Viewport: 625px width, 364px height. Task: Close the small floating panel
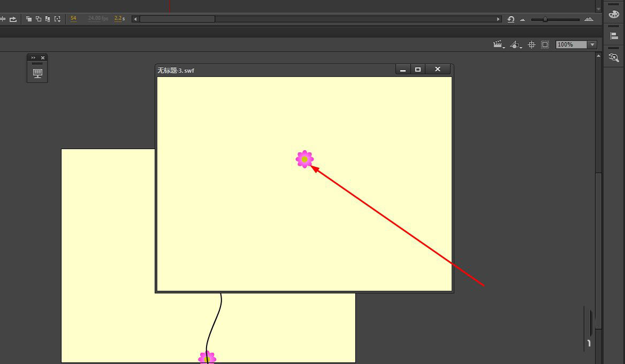pos(43,58)
